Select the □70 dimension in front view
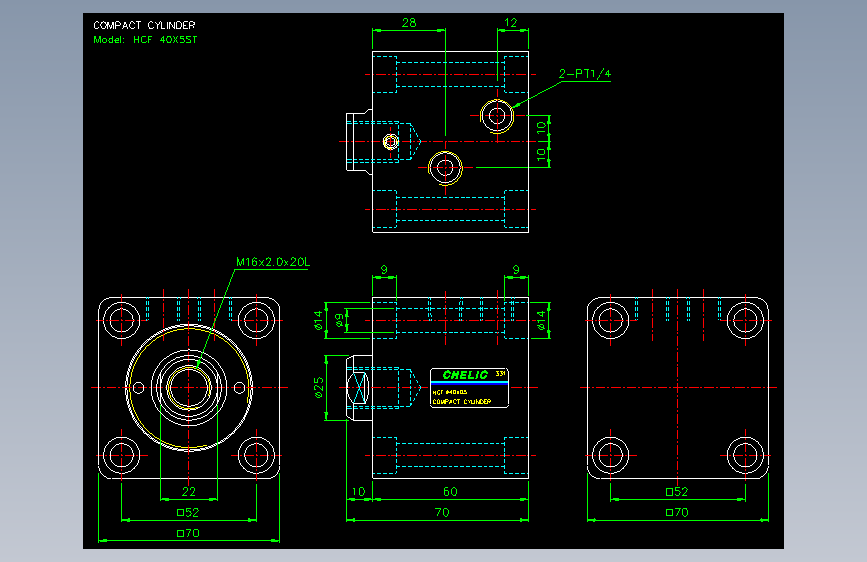 coord(188,534)
